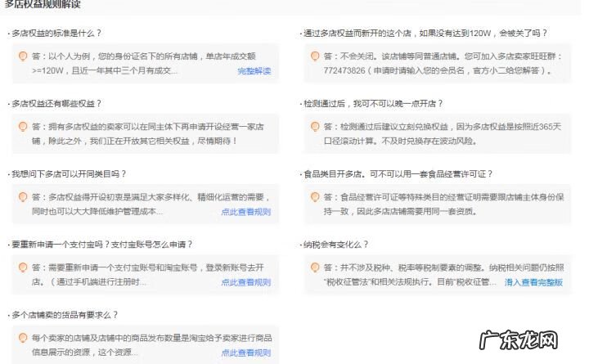Click the lightbulb icon beside the 多店权益标准 answer
The height and width of the screenshot is (364, 589).
(x=23, y=56)
